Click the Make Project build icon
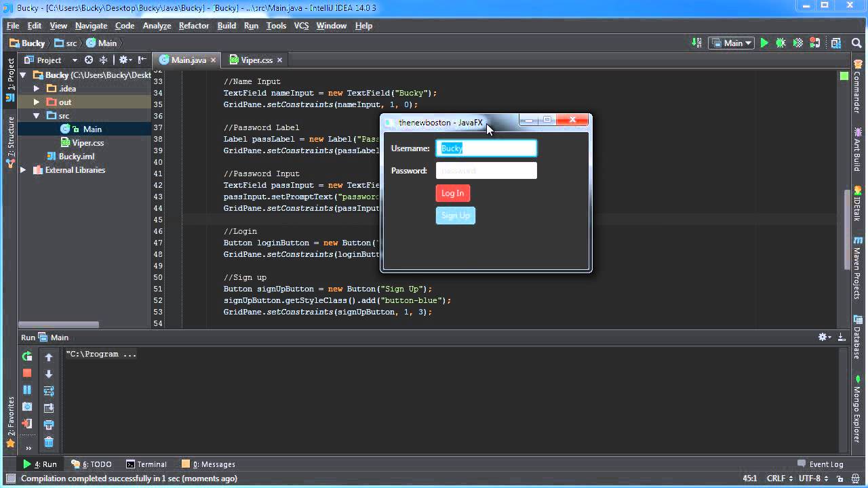 (x=696, y=43)
